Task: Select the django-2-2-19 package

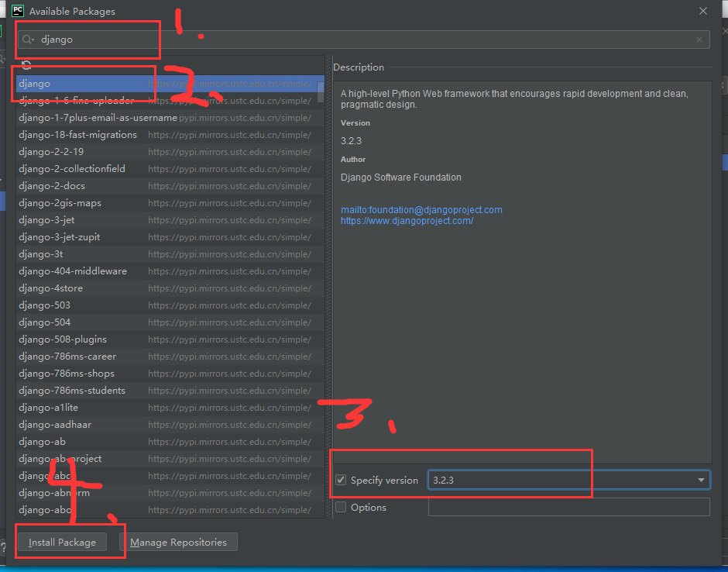Action: [x=170, y=152]
